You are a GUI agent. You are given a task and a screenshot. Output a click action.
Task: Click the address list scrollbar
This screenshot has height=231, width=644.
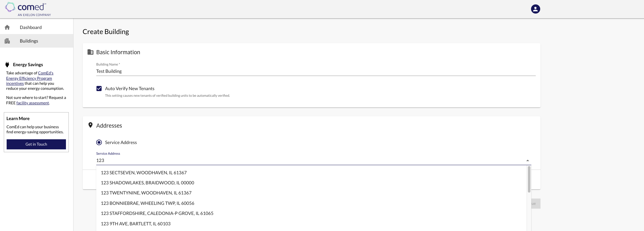tap(529, 179)
